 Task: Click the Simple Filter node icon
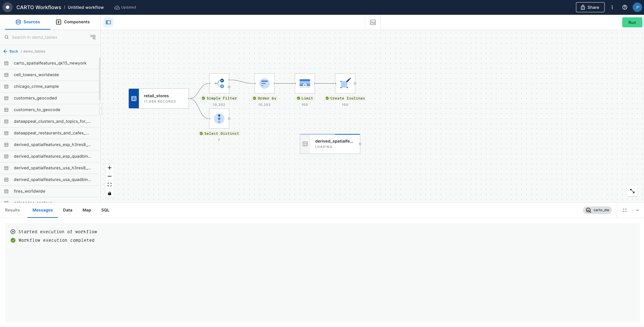pos(219,83)
